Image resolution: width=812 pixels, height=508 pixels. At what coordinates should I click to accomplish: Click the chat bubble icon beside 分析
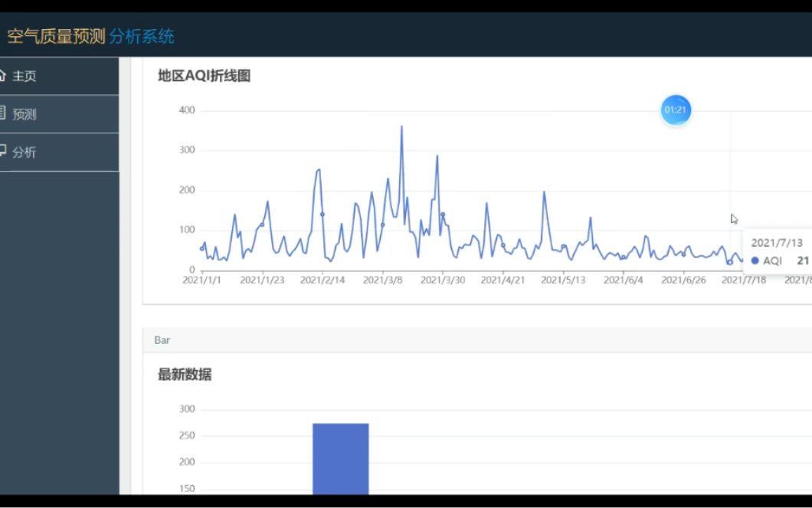point(5,152)
